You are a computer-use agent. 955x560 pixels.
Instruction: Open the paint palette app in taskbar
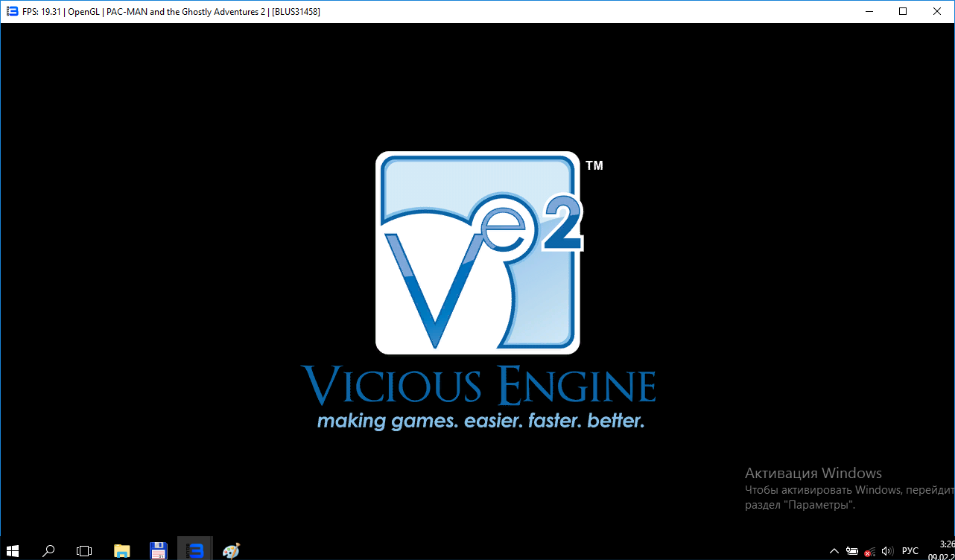231,551
